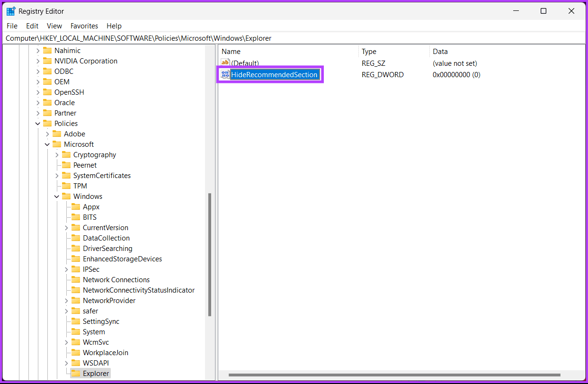
Task: Click the DataCollection folder icon
Action: coord(75,238)
